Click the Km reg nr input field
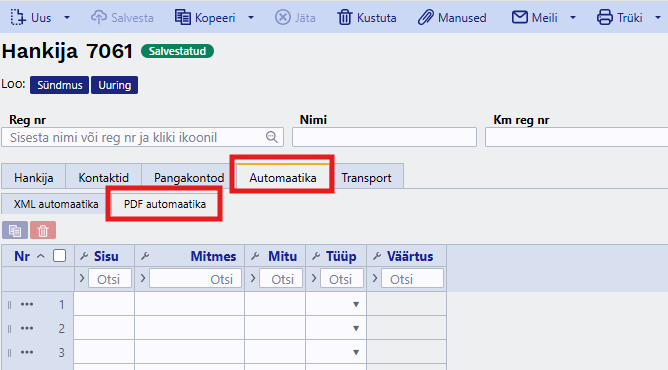The image size is (668, 370). [576, 137]
